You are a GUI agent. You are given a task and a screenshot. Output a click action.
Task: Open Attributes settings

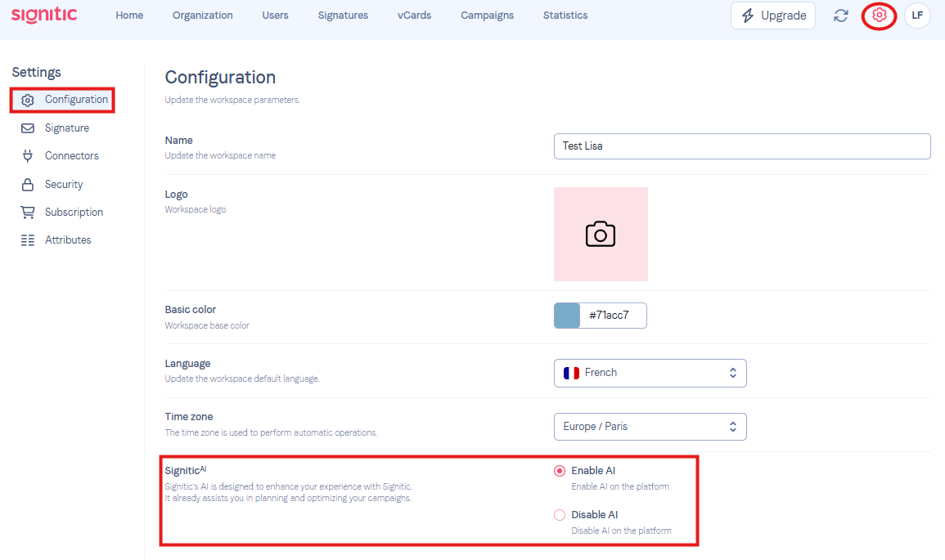click(x=68, y=240)
